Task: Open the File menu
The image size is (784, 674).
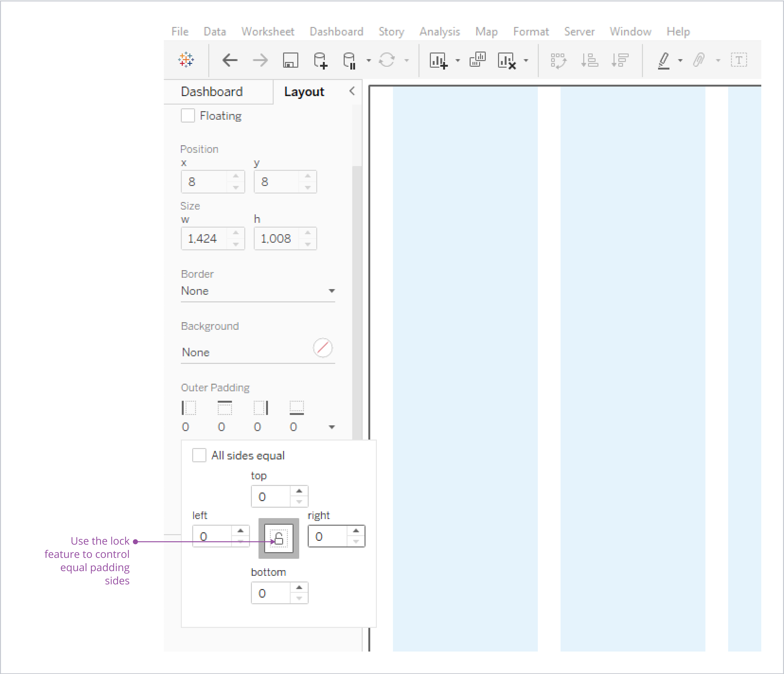Action: [180, 31]
